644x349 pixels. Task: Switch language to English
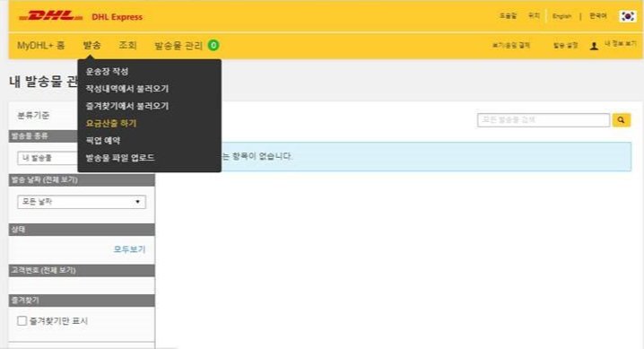click(x=561, y=16)
